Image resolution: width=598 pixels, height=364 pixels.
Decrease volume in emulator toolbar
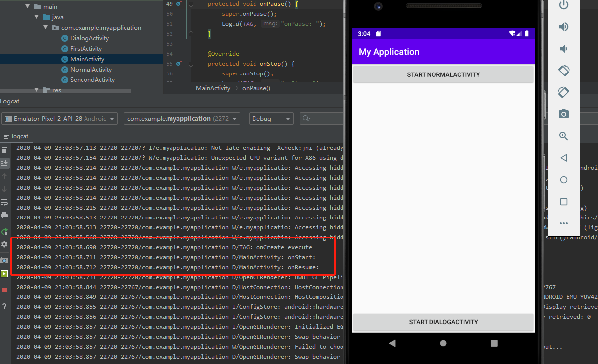coord(563,49)
